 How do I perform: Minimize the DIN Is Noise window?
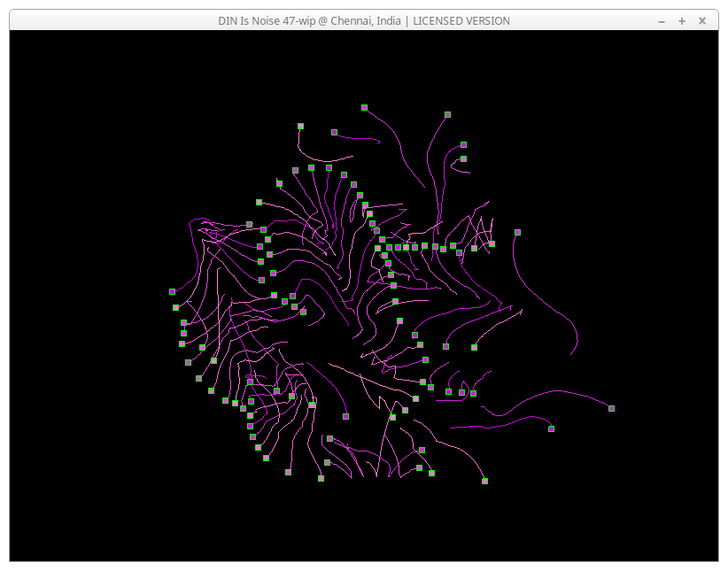[x=662, y=20]
